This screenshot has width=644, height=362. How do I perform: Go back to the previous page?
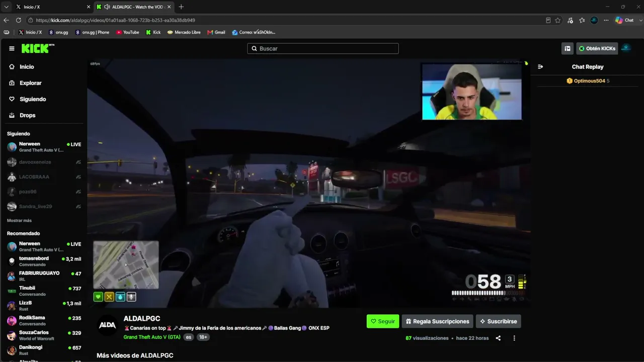pyautogui.click(x=6, y=20)
